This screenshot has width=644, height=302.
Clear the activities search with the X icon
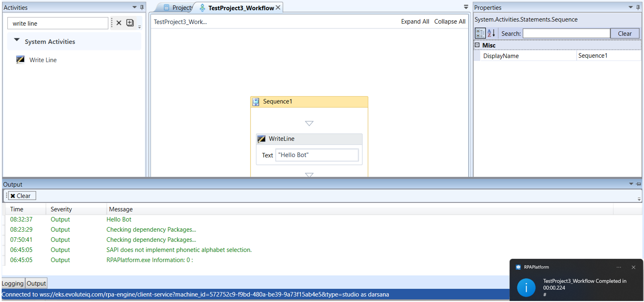[x=119, y=23]
